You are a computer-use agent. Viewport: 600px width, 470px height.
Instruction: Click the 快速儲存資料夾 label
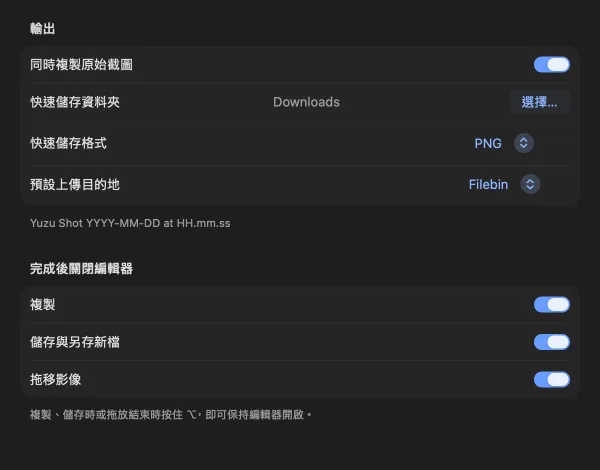pos(75,102)
